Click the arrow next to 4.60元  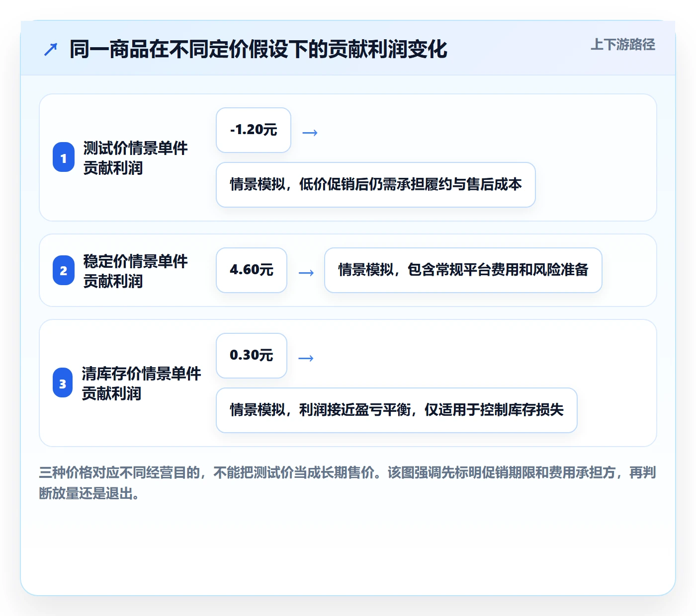(306, 273)
